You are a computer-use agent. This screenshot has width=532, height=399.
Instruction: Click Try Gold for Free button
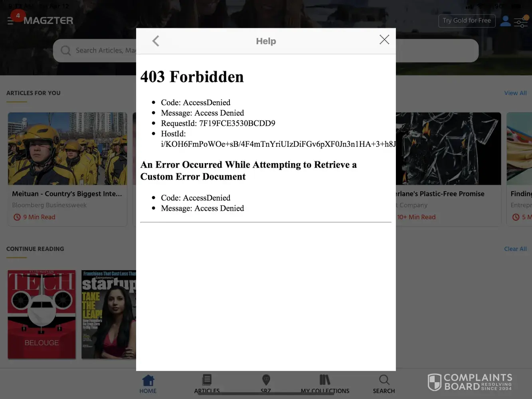467,21
